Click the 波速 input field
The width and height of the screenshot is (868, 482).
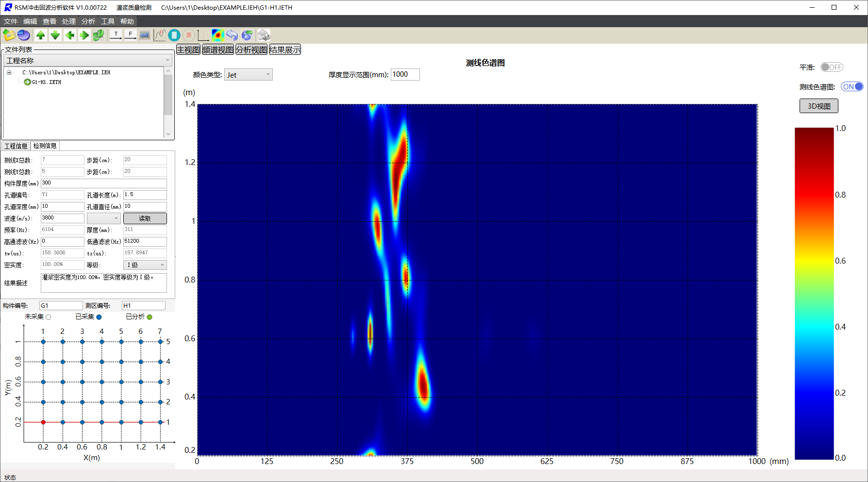tap(63, 218)
